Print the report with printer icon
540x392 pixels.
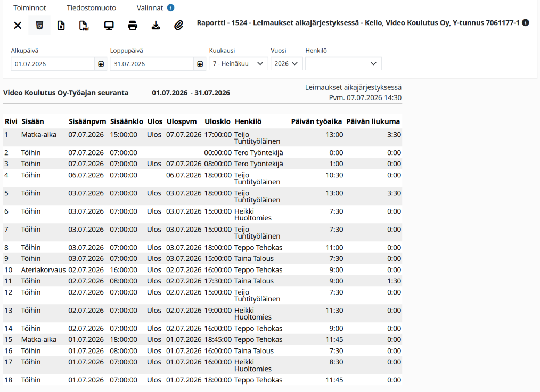tap(133, 25)
